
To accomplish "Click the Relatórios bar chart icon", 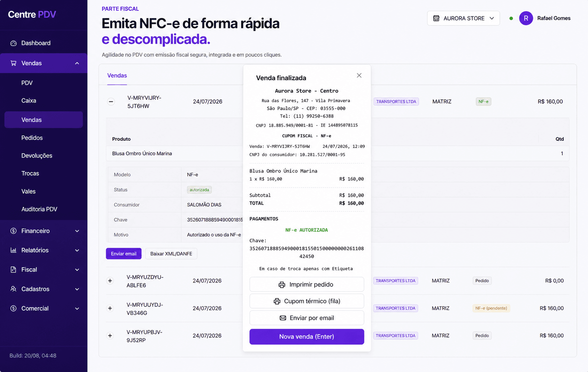I will click(13, 250).
